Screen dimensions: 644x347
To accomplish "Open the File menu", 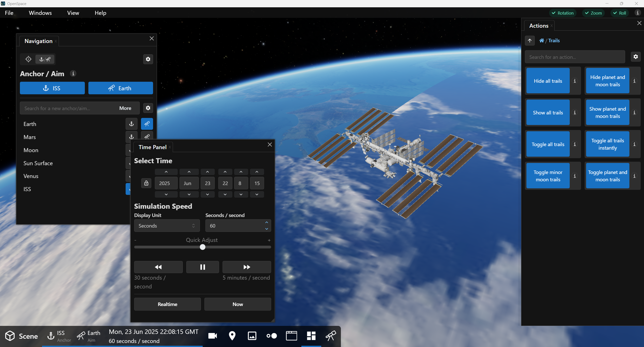I will (x=9, y=13).
